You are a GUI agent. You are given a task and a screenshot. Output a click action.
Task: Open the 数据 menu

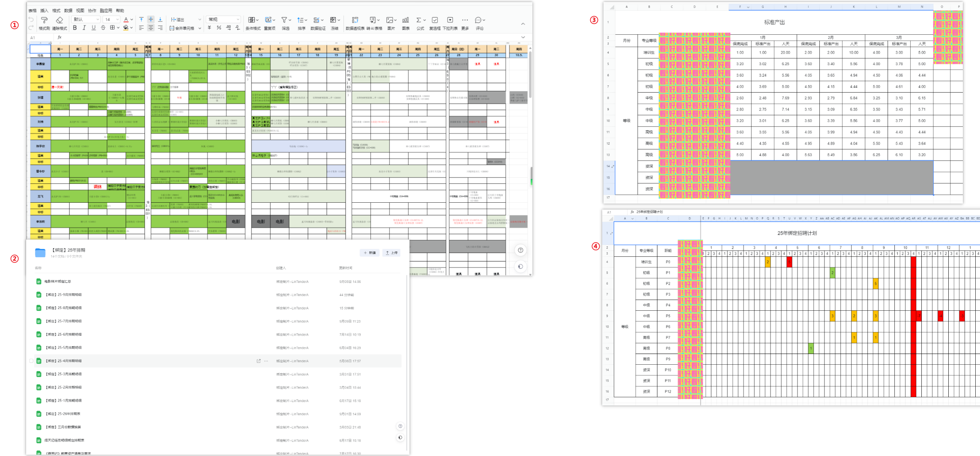point(68,10)
